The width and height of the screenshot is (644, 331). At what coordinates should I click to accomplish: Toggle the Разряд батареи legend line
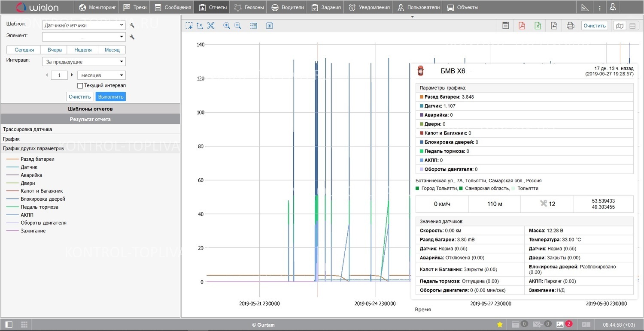30,159
